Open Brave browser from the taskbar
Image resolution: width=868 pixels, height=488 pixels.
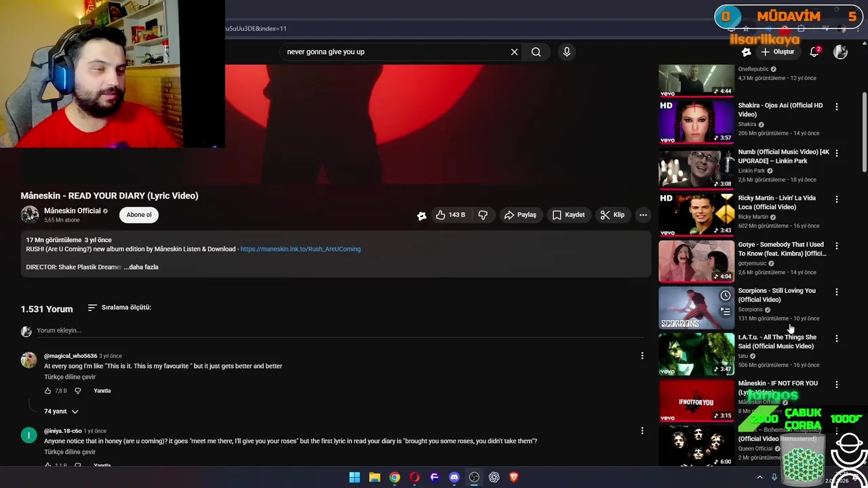tap(514, 477)
